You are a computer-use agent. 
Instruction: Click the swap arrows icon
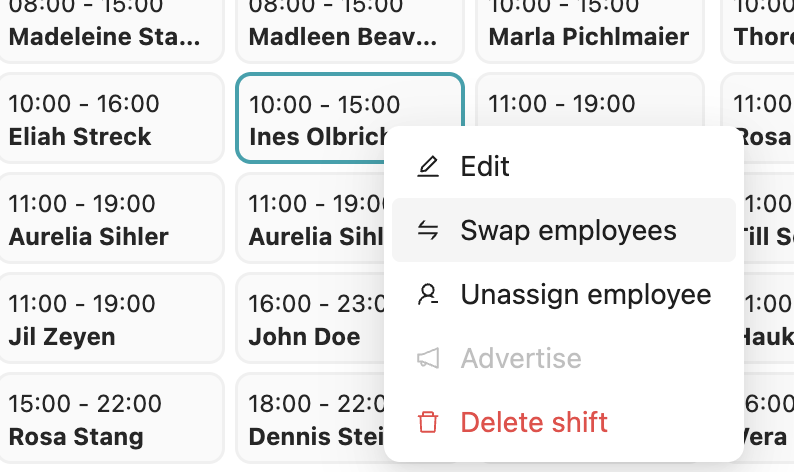[x=428, y=231]
